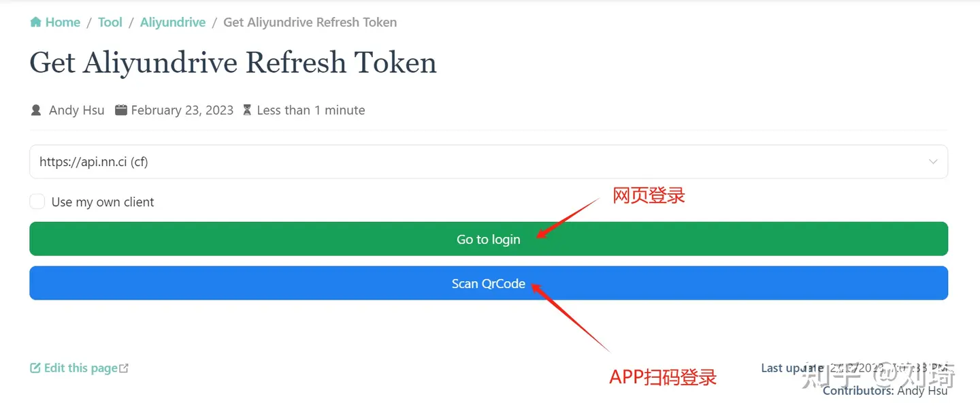This screenshot has height=414, width=980.
Task: Click the blue Scan QrCode button
Action: 489,283
